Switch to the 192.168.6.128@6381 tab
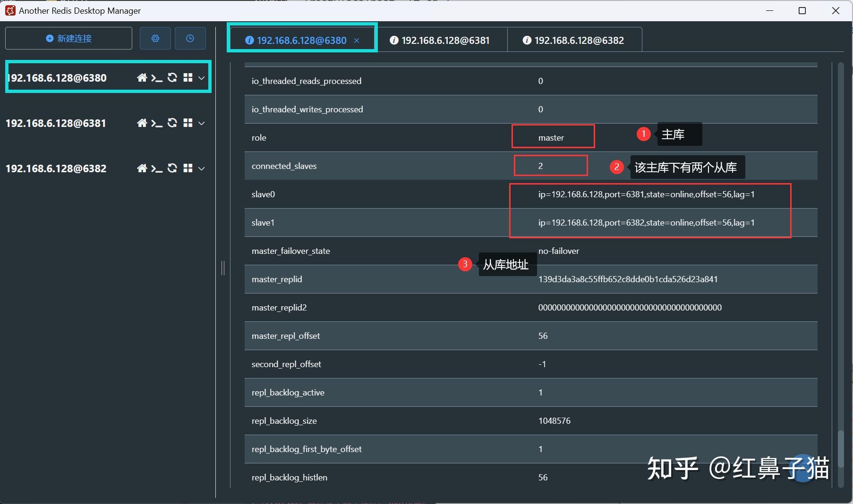This screenshot has width=853, height=504. pyautogui.click(x=444, y=40)
